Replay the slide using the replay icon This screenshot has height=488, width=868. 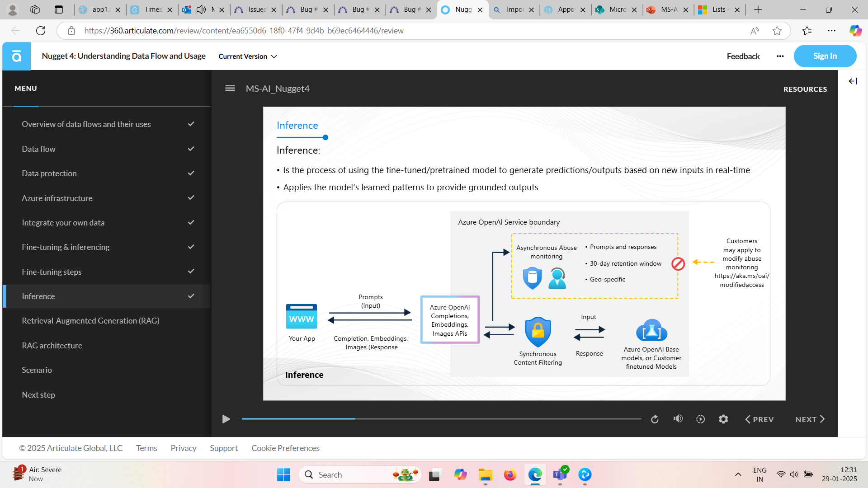click(655, 419)
